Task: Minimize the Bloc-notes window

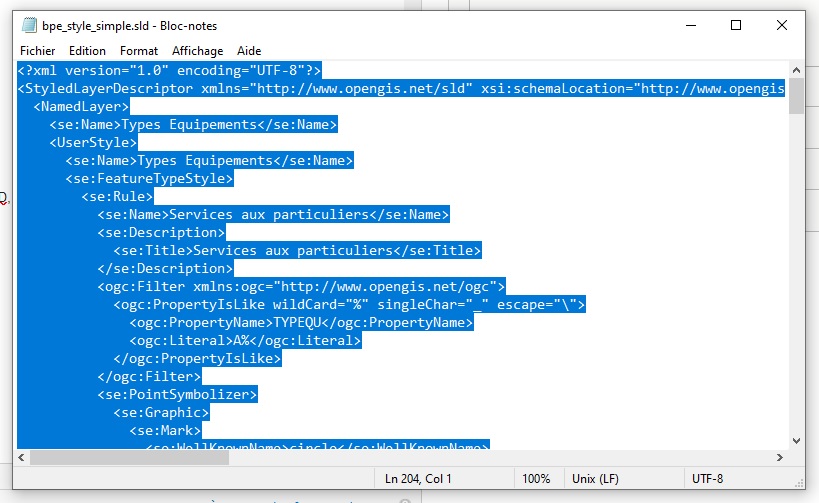Action: tap(691, 25)
